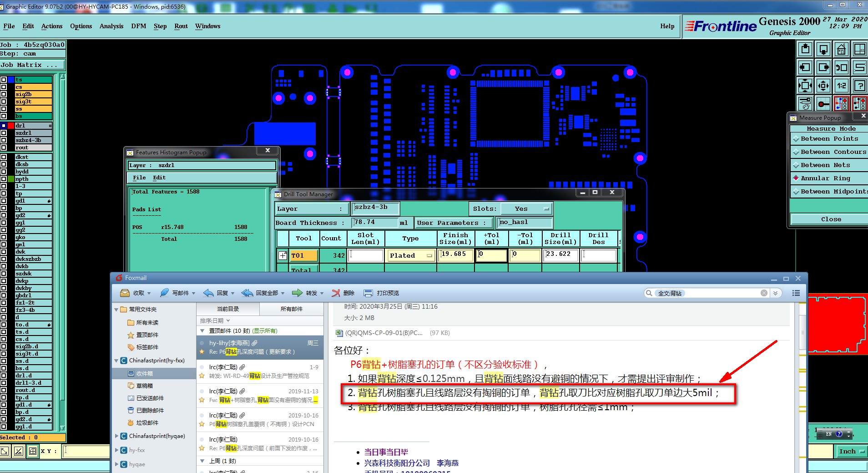The width and height of the screenshot is (868, 473).
Task: Switch to the 所有邮件 tab in Foxmail
Action: click(x=291, y=309)
